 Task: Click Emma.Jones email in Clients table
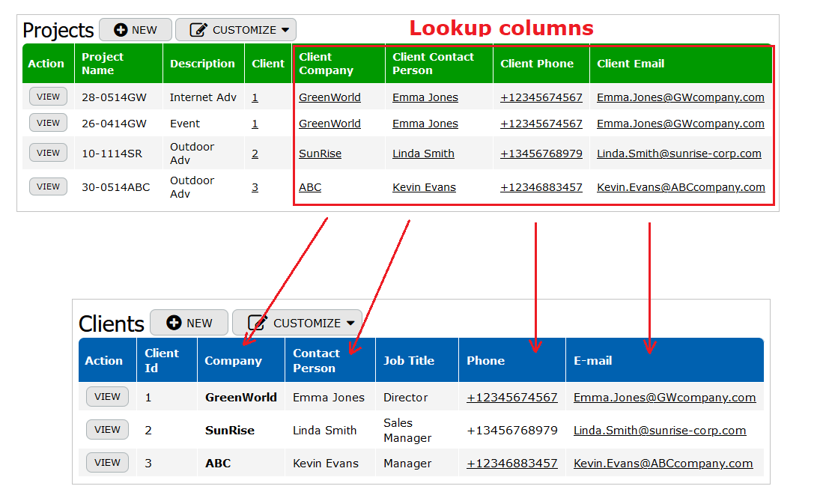pyautogui.click(x=665, y=398)
